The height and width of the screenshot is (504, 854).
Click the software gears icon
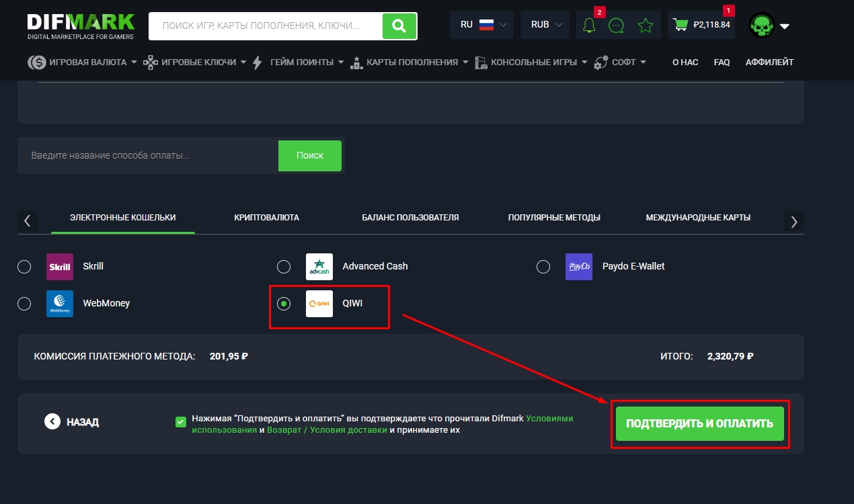pos(601,62)
